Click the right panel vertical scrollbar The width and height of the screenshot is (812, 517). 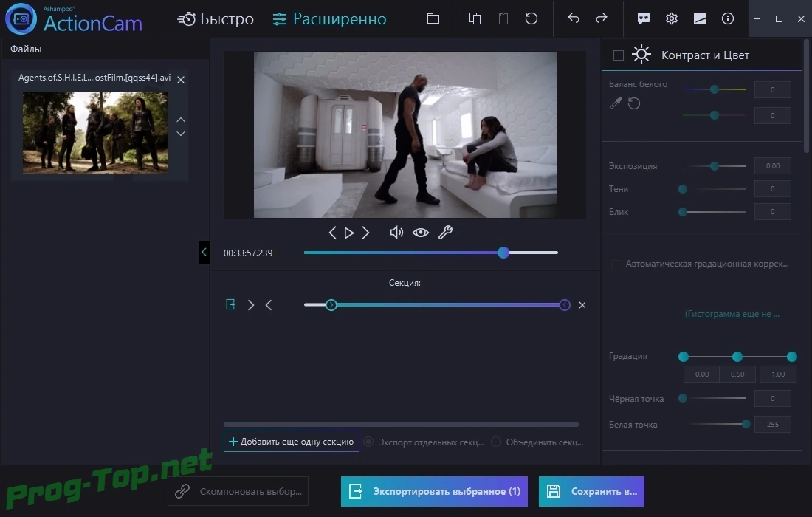coord(806,96)
